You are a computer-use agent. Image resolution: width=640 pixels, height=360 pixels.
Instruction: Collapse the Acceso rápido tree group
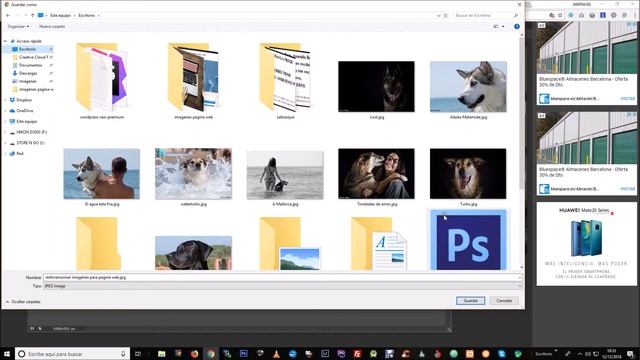click(6, 41)
